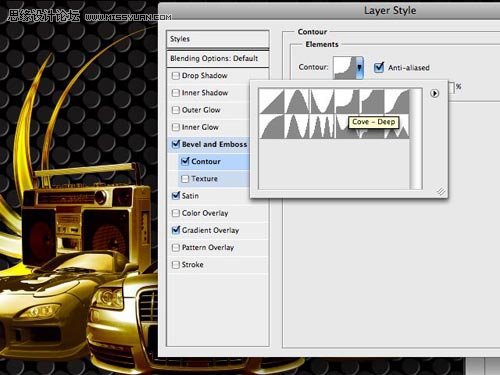This screenshot has width=500, height=375.
Task: Uncheck the Contour sub-option checkbox
Action: [x=185, y=161]
